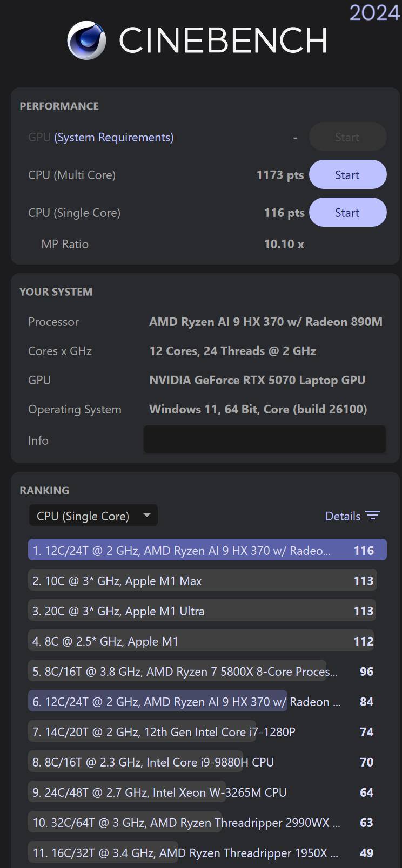
Task: Click the ranking dropdown arrow
Action: 146,515
